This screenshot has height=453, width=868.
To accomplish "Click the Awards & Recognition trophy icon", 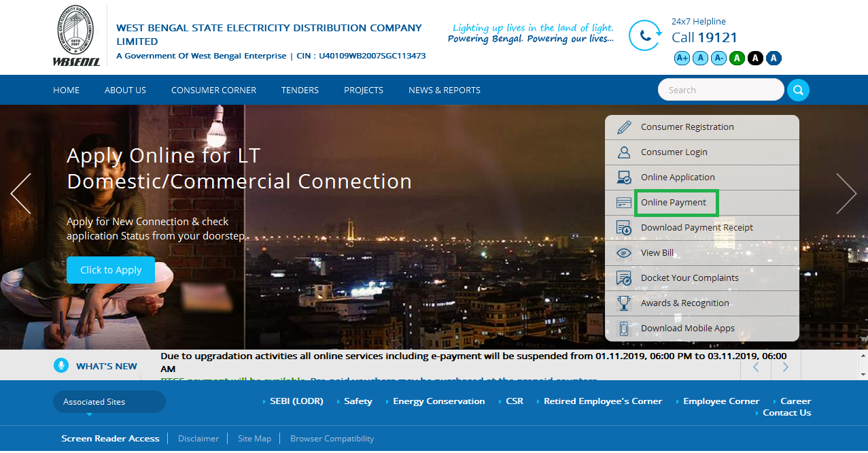I will pos(623,303).
